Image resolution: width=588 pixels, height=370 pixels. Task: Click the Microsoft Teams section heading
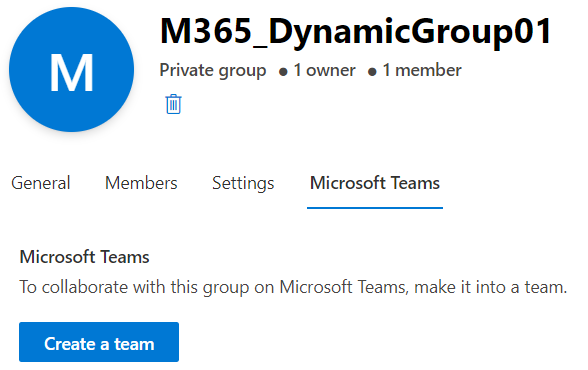84,257
